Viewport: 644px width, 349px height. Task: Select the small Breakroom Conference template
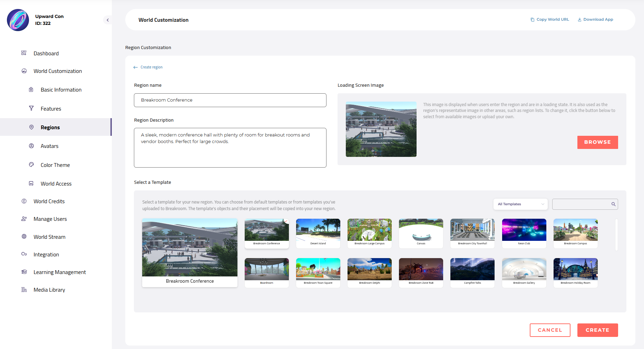pyautogui.click(x=267, y=233)
